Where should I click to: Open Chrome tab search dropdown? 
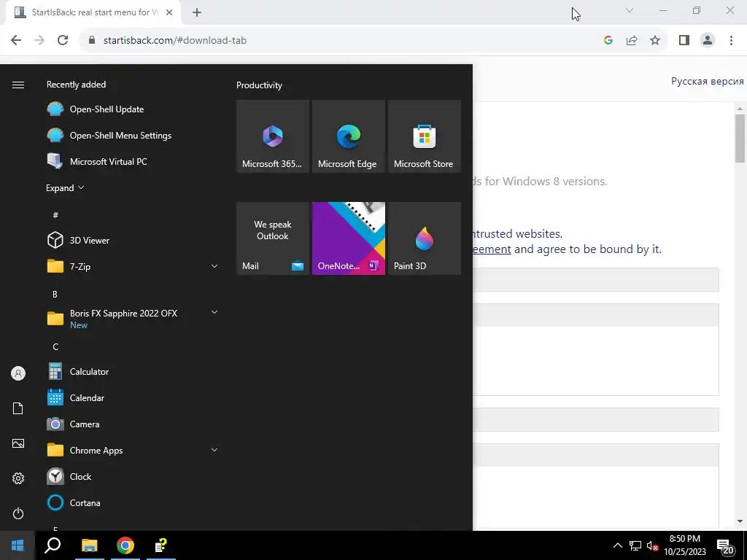pyautogui.click(x=630, y=10)
